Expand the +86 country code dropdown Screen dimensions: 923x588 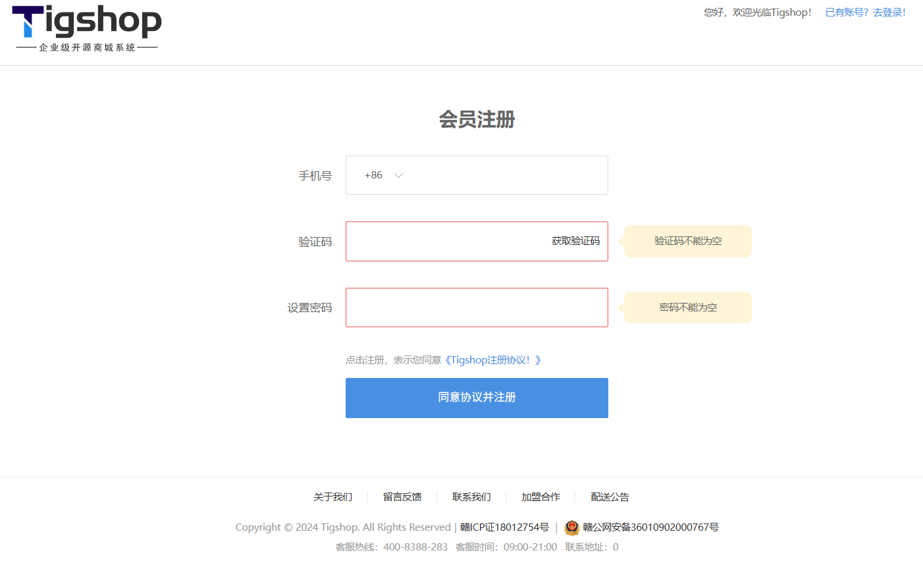coord(383,175)
